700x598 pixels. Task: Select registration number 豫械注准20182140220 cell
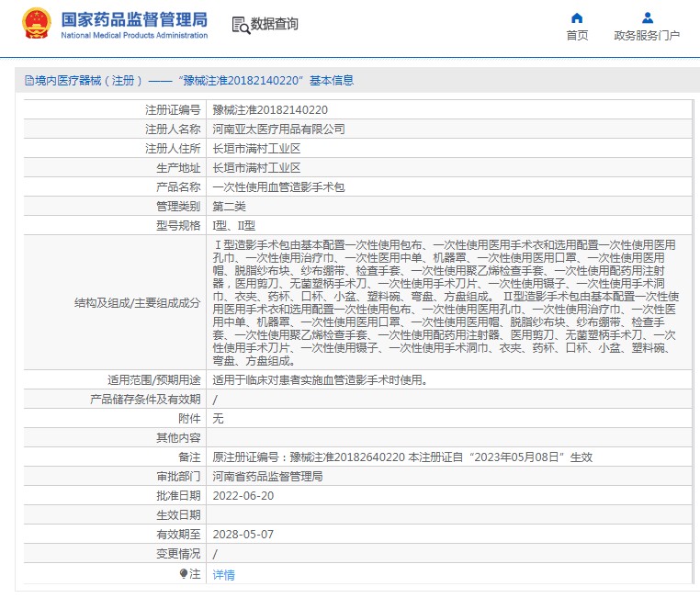[270, 110]
